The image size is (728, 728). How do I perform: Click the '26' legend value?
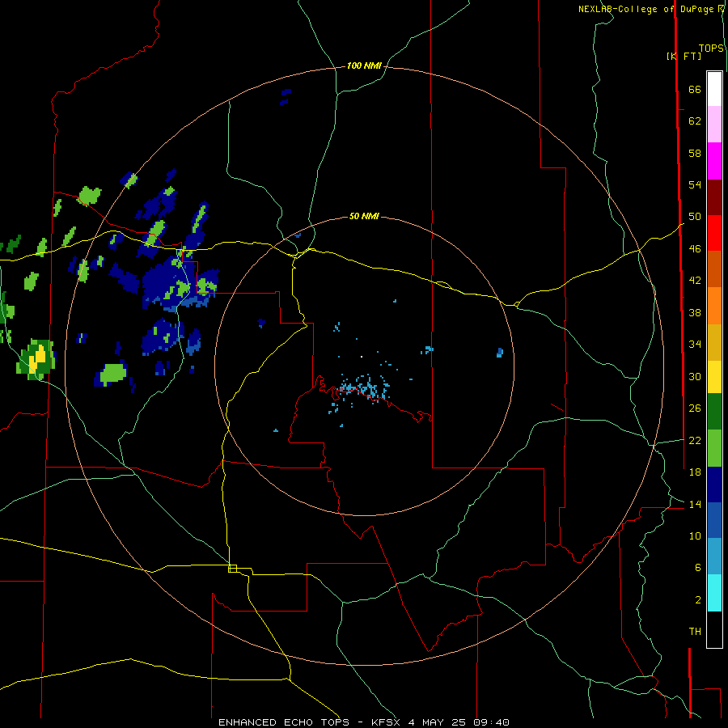pos(695,408)
